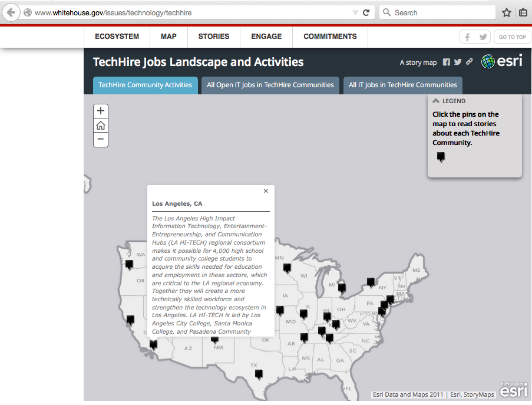The height and width of the screenshot is (405, 532).
Task: Click the Esri, StoryMaps attribution text
Action: coord(472,394)
